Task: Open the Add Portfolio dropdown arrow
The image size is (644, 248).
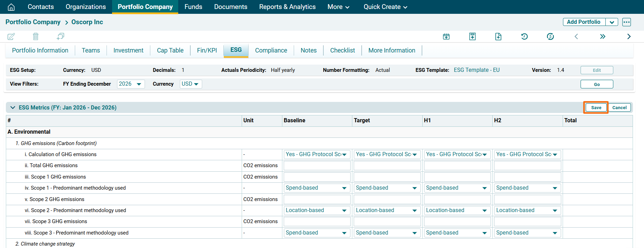Action: tap(612, 22)
